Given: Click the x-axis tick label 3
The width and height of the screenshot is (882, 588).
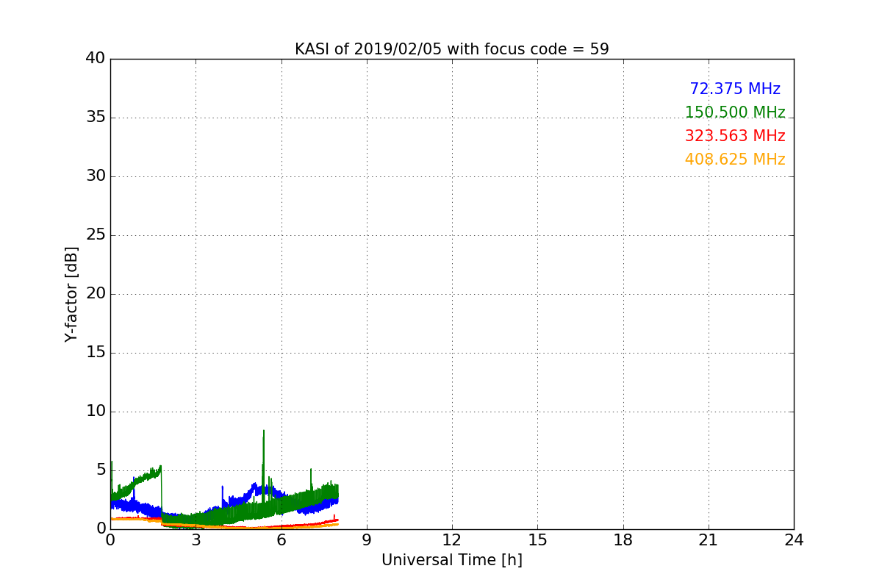Looking at the screenshot, I should pos(196,540).
